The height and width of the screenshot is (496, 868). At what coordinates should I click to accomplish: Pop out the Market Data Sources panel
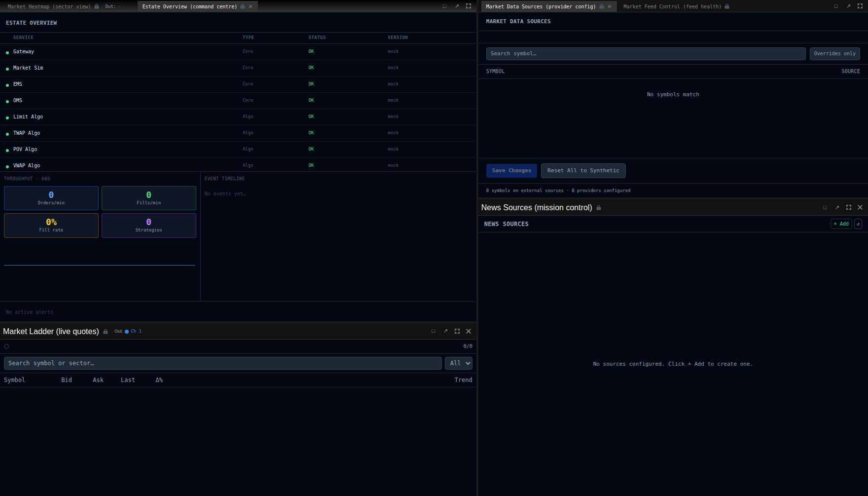pyautogui.click(x=848, y=6)
